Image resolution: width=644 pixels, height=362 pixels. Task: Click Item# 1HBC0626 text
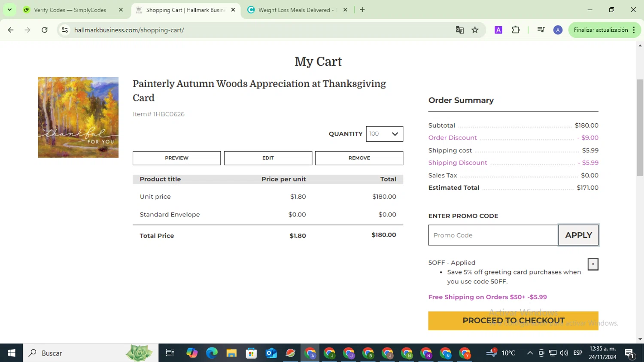pyautogui.click(x=158, y=114)
